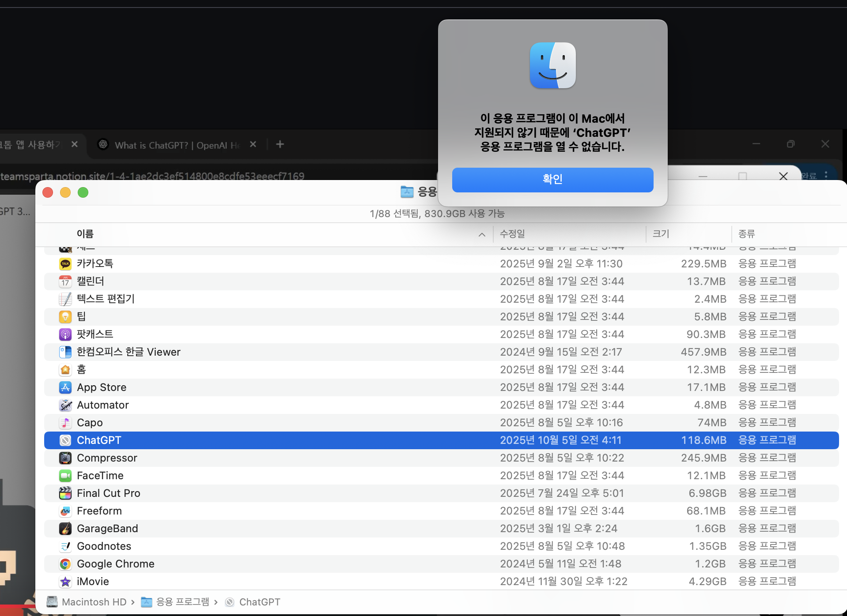
Task: Click the 245.9MB size value
Action: 704,458
